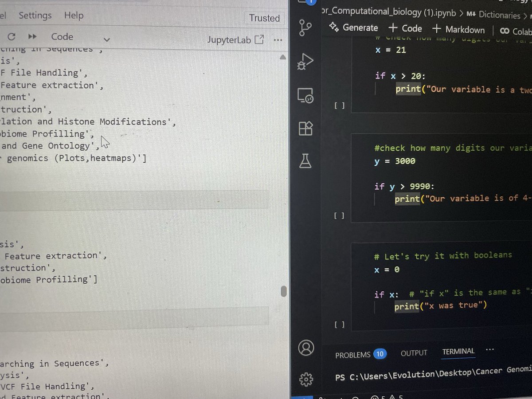
Task: Open the Manage settings gear
Action: [306, 379]
